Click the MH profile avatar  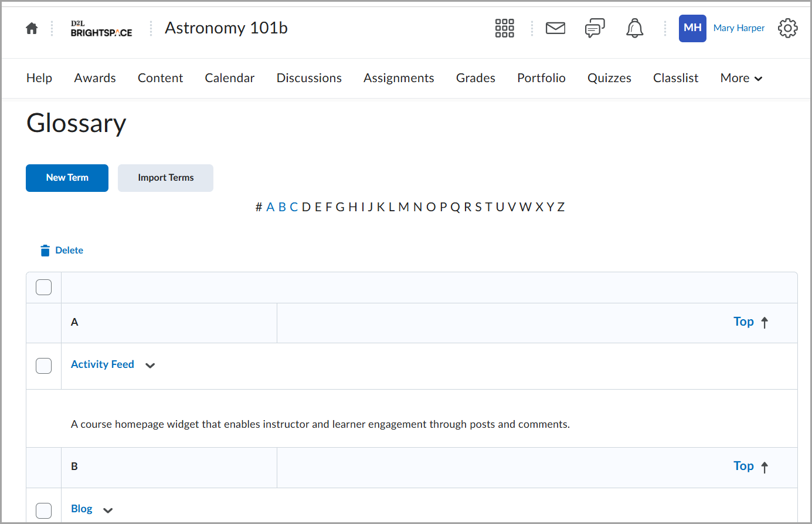[692, 28]
